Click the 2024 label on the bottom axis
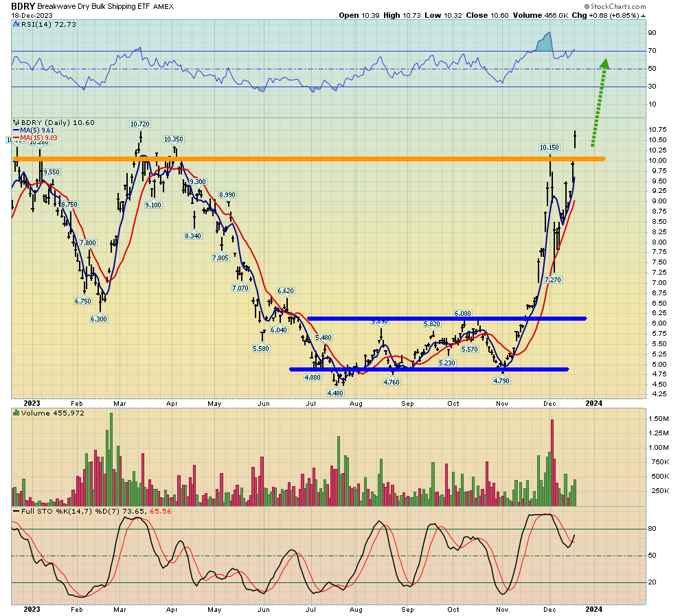Viewport: 680px width, 616px height. click(x=593, y=610)
